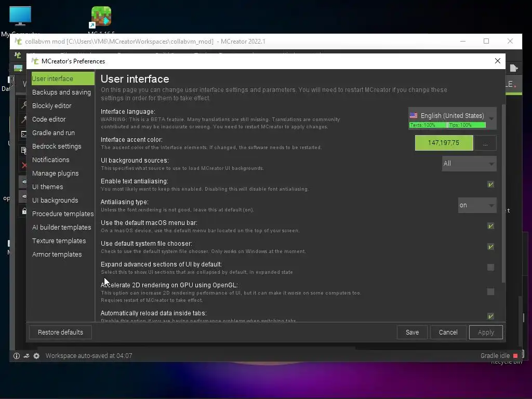Open Antialiasing type dropdown showing on

coord(477,205)
